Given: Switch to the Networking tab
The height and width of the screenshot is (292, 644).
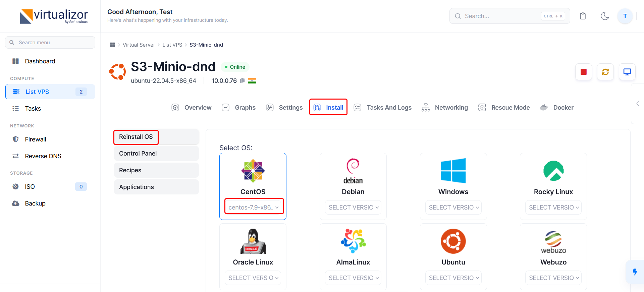Looking at the screenshot, I should (x=445, y=108).
